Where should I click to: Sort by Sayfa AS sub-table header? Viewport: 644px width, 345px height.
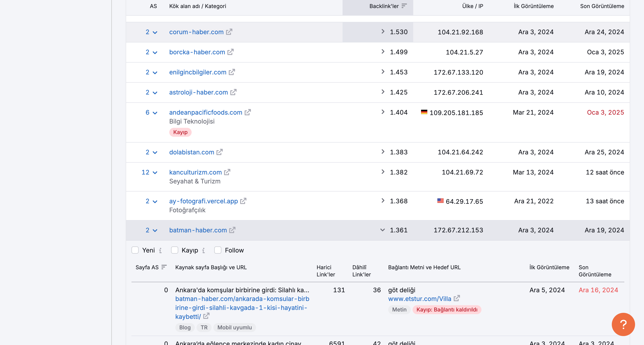147,267
